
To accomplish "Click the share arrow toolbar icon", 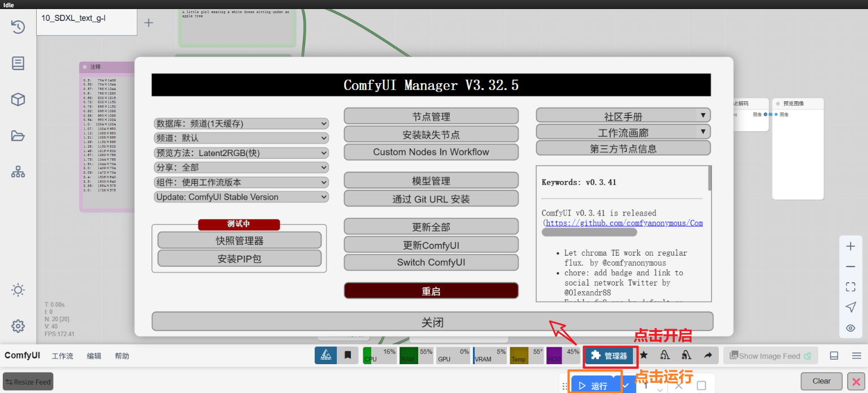I will click(708, 355).
